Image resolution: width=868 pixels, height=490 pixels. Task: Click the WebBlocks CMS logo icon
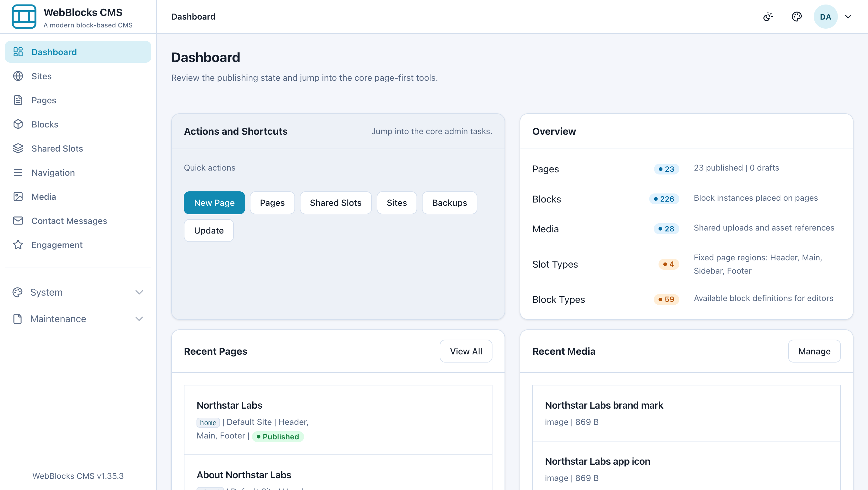(24, 17)
